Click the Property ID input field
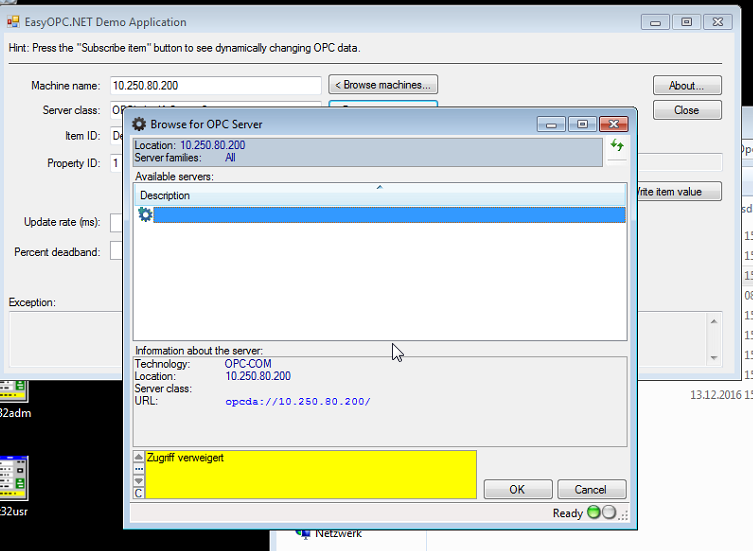 pos(117,163)
